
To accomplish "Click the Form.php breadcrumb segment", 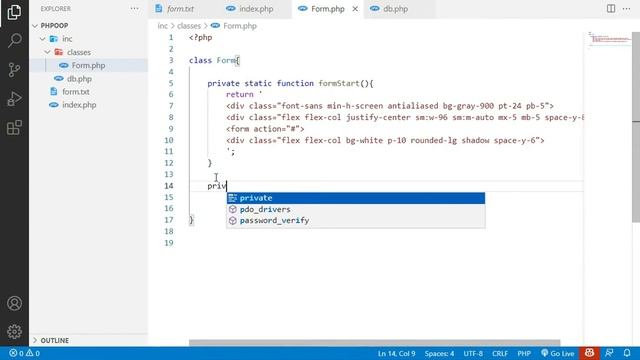I will (240, 26).
